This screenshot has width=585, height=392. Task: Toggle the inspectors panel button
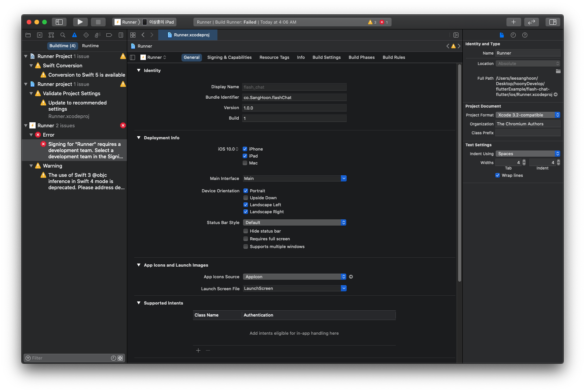tap(553, 22)
